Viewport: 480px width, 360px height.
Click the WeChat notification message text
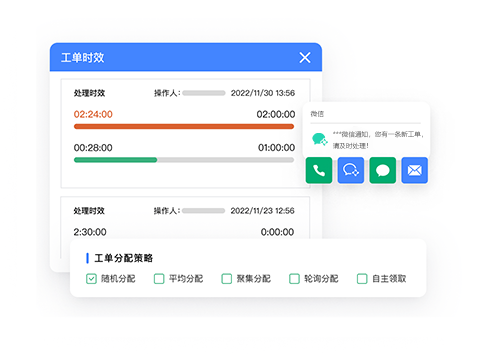pos(378,140)
